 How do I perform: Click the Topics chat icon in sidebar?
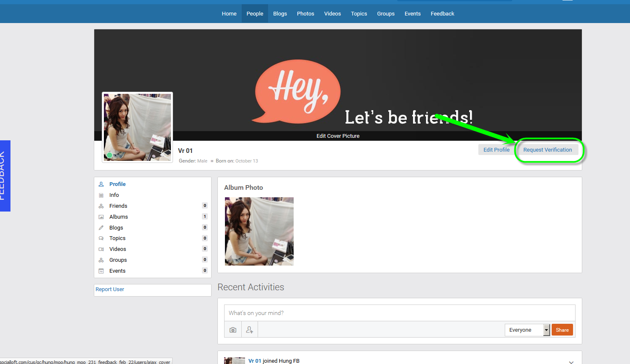coord(101,238)
